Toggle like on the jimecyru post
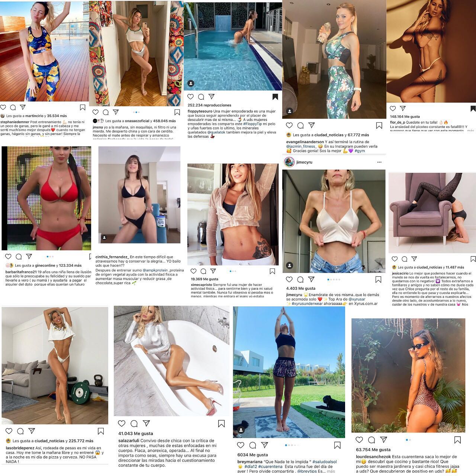Image resolution: width=476 pixels, height=476 pixels. [x=289, y=279]
